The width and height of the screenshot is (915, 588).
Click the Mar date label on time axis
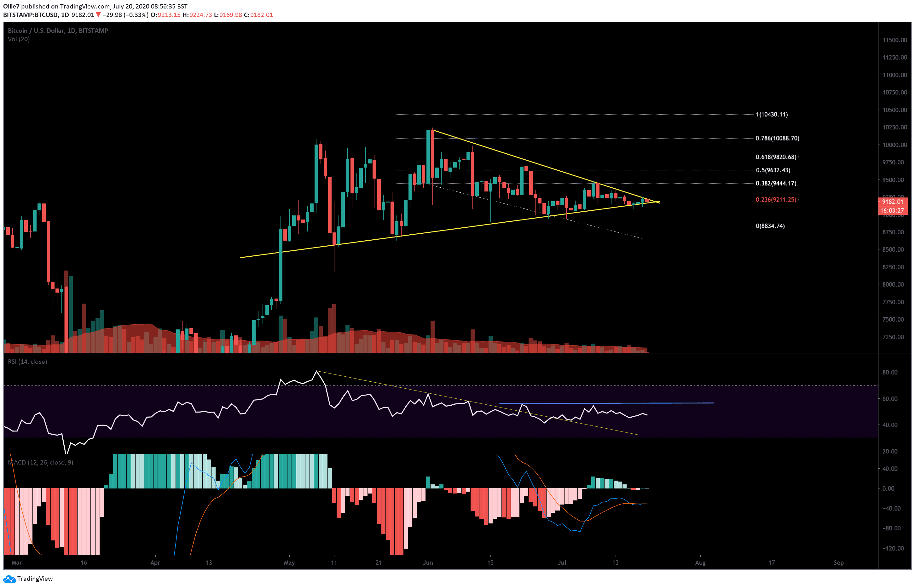[x=17, y=562]
